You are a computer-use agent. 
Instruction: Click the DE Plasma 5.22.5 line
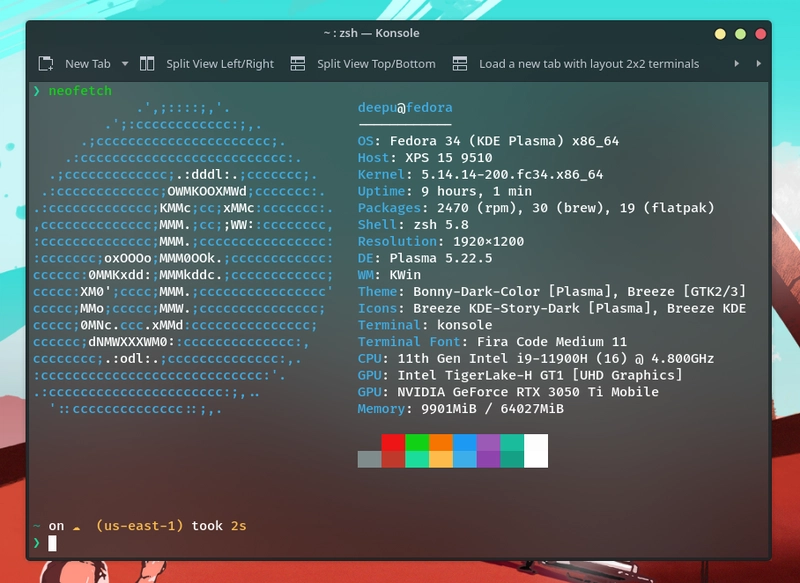(425, 258)
